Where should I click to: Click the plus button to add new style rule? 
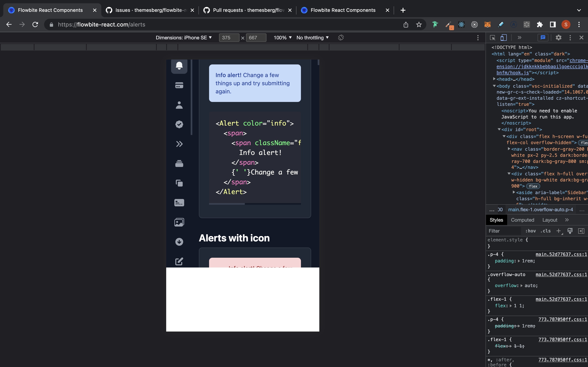click(x=558, y=231)
